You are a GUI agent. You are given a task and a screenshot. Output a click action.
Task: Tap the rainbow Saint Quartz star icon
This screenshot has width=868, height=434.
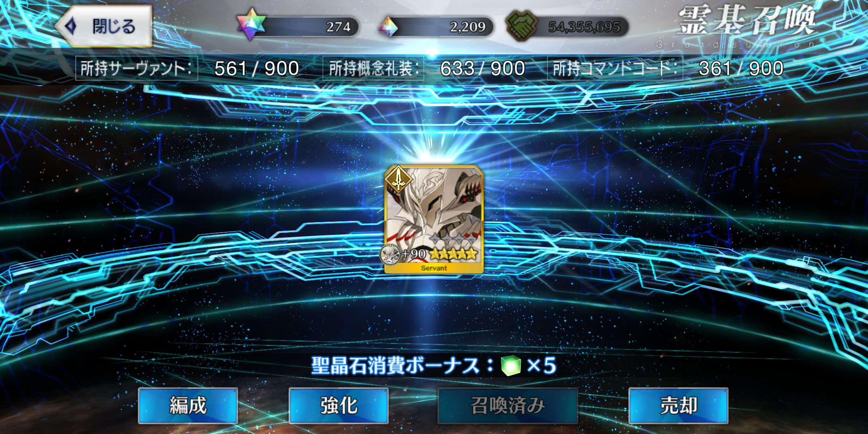pos(251,24)
